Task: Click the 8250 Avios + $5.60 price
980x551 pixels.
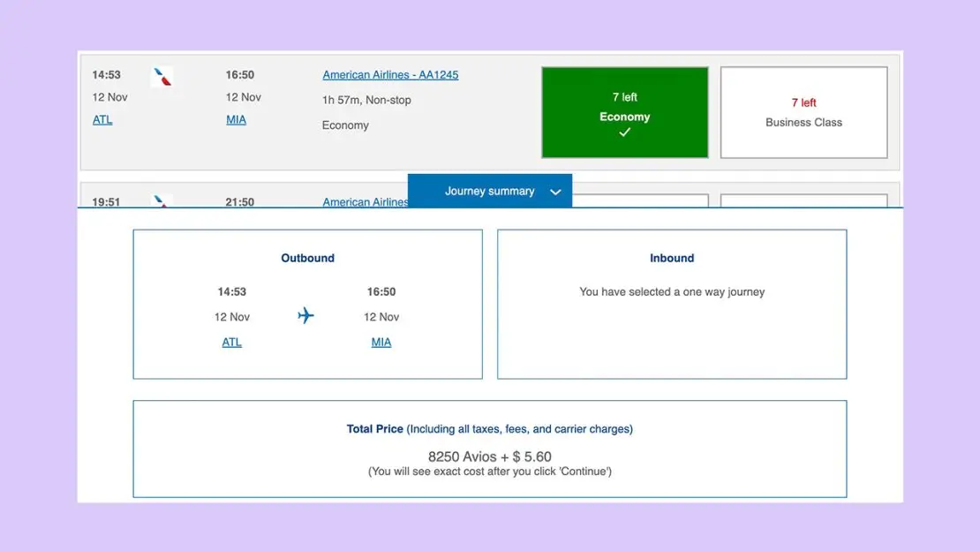Action: click(489, 457)
